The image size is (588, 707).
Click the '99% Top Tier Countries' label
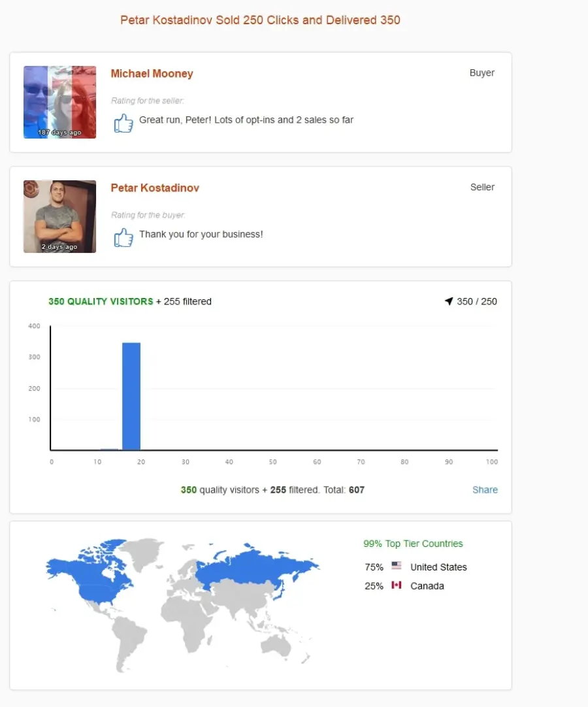(413, 544)
